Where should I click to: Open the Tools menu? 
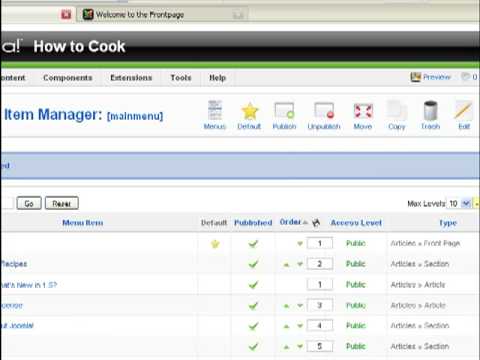coord(181,78)
